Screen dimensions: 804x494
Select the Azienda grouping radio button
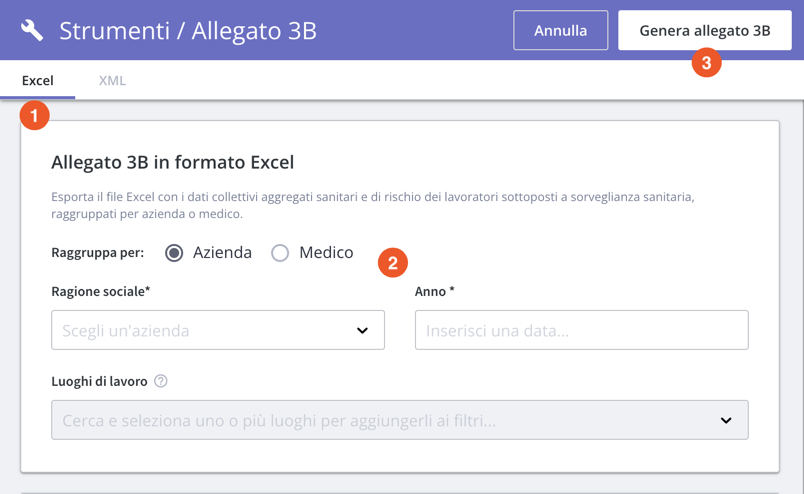pyautogui.click(x=174, y=253)
